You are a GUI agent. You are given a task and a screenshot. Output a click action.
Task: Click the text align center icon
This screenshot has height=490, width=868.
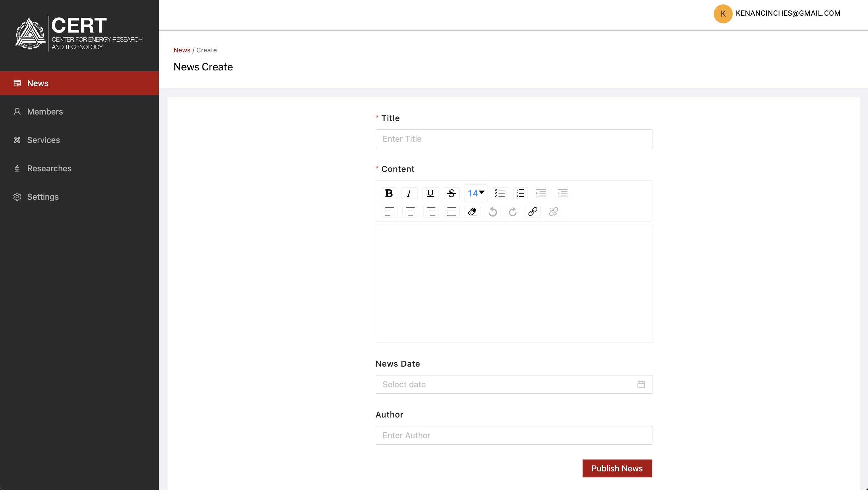[409, 212]
